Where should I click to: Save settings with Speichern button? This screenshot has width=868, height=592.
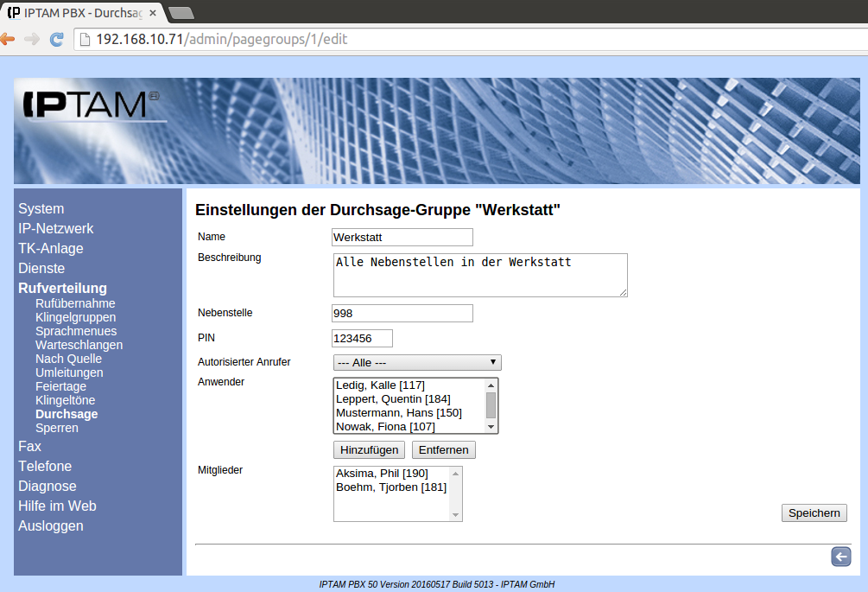click(814, 512)
